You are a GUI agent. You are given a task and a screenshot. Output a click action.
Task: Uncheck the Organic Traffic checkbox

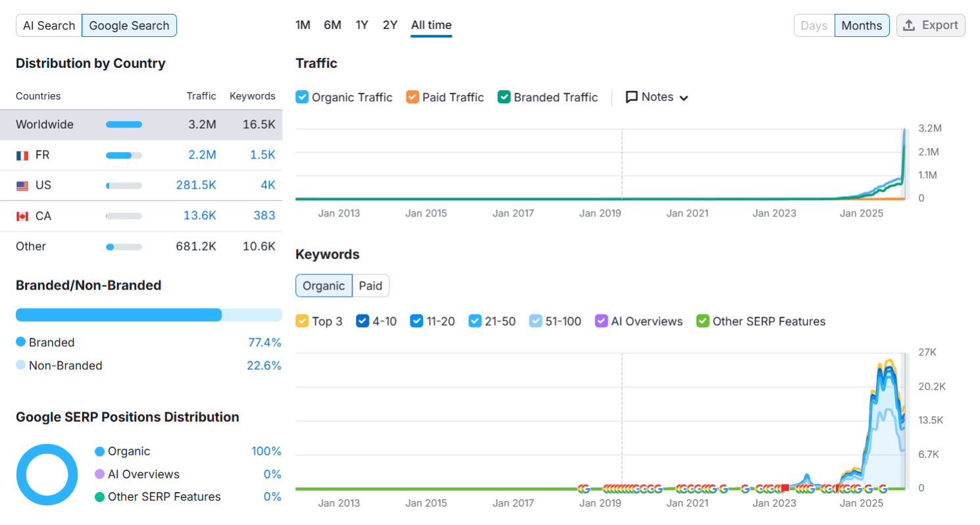302,97
